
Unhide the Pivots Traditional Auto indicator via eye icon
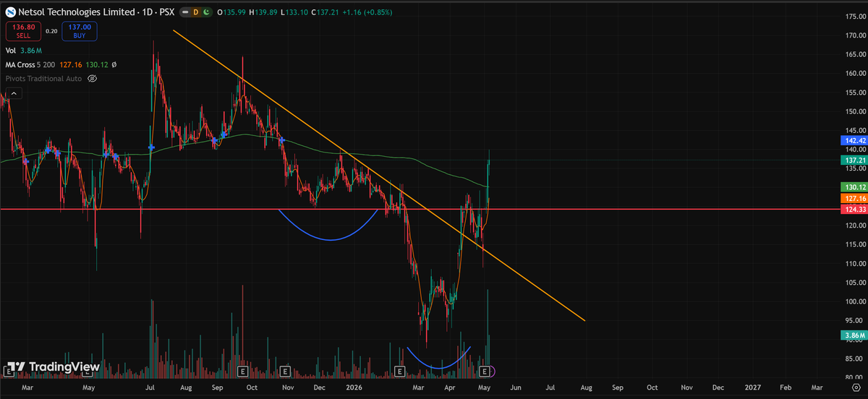pos(92,78)
